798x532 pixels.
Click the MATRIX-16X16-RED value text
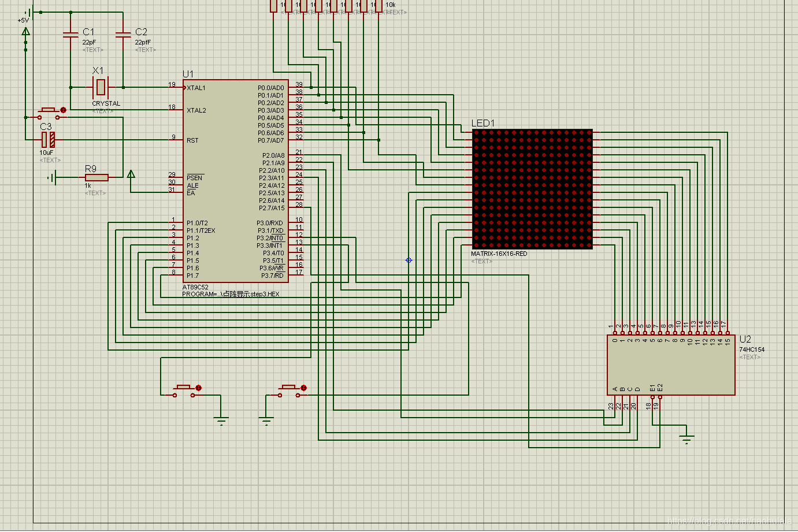(x=499, y=254)
